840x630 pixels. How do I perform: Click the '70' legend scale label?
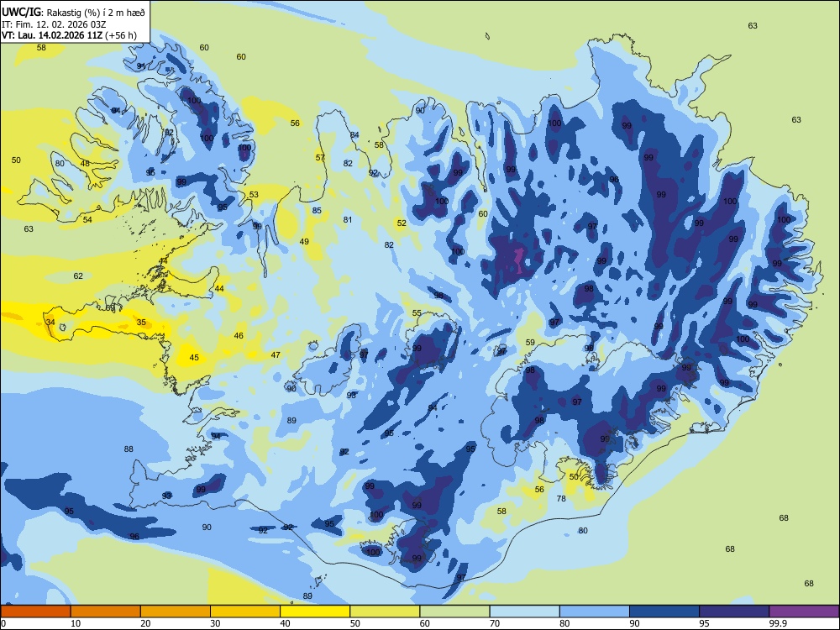[x=495, y=623]
